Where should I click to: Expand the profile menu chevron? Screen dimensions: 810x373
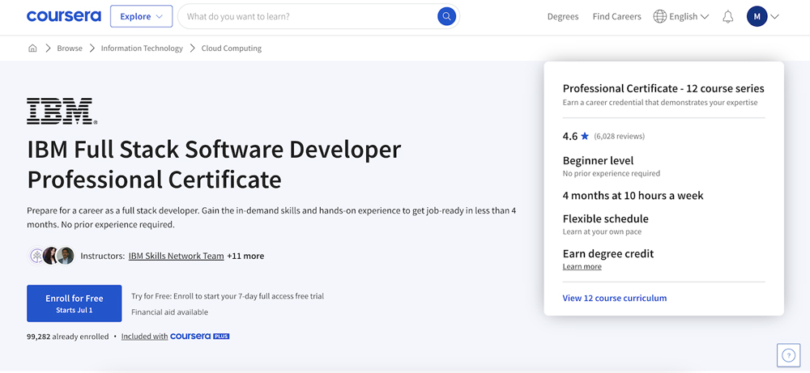774,17
